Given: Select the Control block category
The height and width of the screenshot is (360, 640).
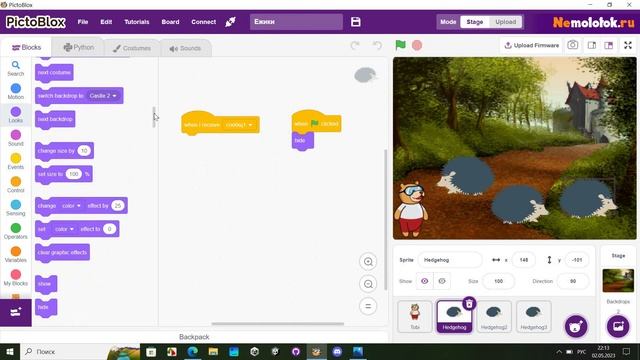Looking at the screenshot, I should [16, 184].
